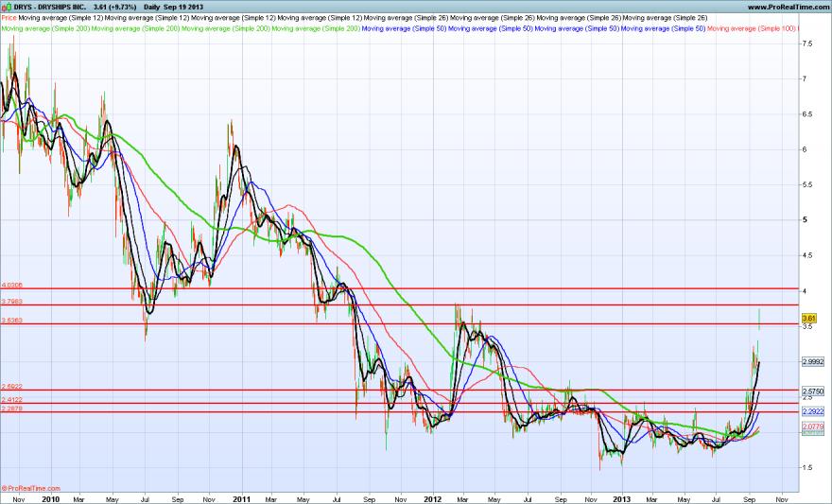Click the 2.5922 support level label
The height and width of the screenshot is (504, 832).
pyautogui.click(x=11, y=387)
